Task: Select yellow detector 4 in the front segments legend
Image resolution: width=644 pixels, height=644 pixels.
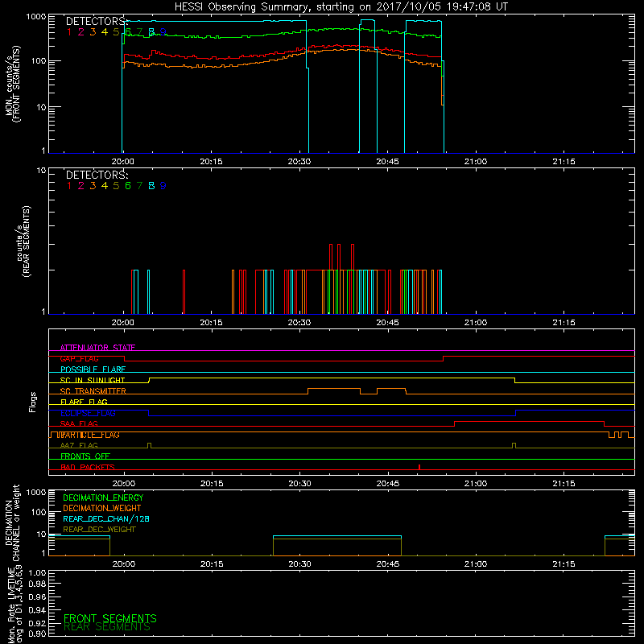Action: point(105,32)
